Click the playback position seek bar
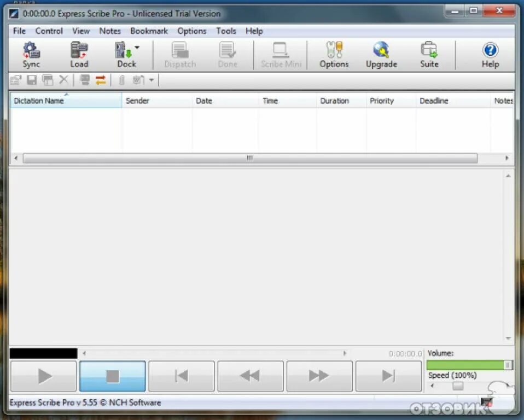The image size is (524, 420). [x=214, y=353]
